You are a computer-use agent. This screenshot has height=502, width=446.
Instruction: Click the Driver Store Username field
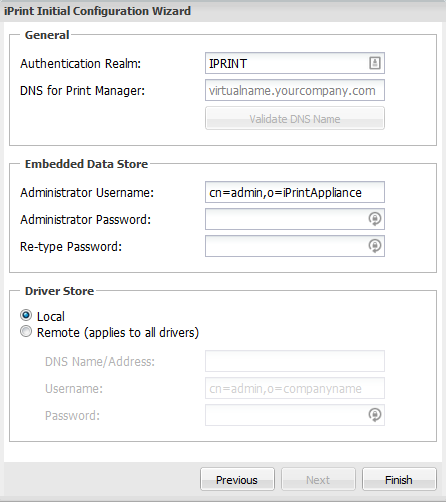pos(295,388)
